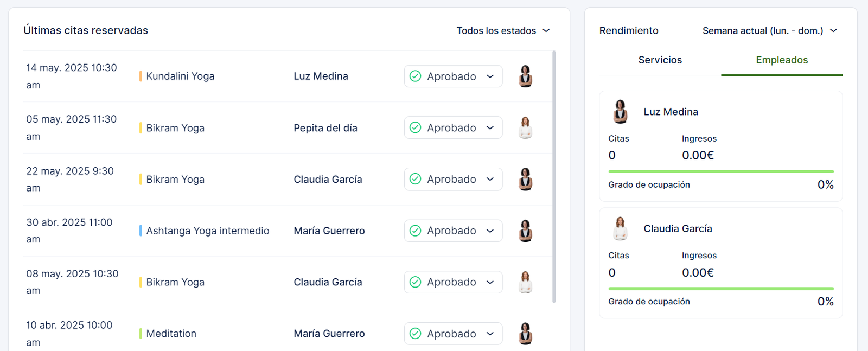Viewport: 868px width, 351px height.
Task: Click employee avatar in Pepita del día row
Action: click(x=525, y=128)
